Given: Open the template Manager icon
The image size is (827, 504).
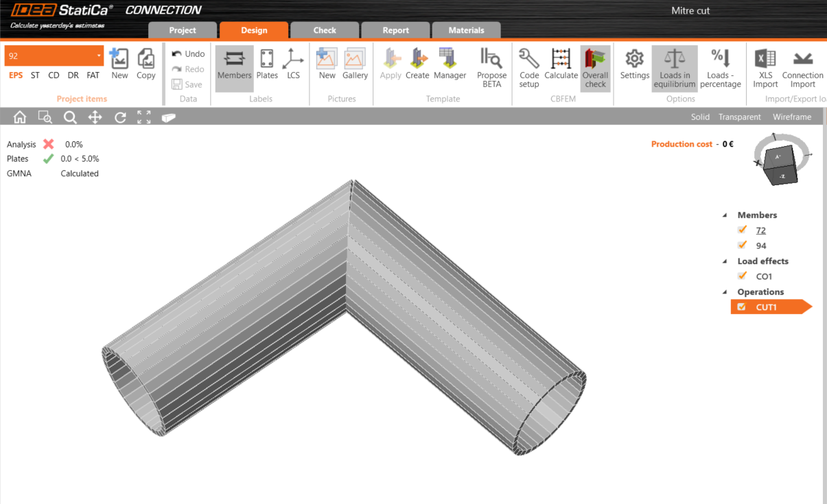Looking at the screenshot, I should [x=450, y=60].
